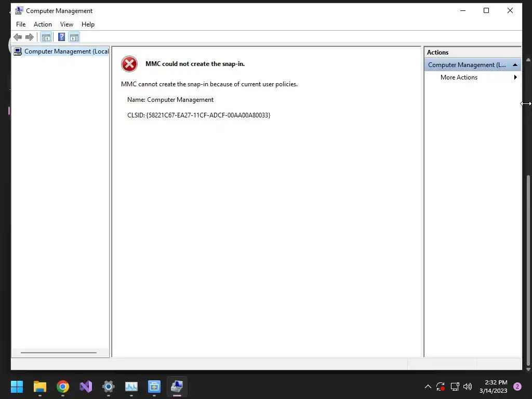This screenshot has width=532, height=399.
Task: Open network status tray icon
Action: (x=455, y=387)
